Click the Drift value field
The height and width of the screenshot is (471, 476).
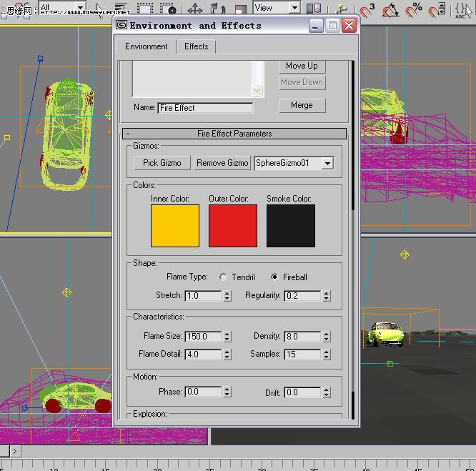(x=302, y=392)
